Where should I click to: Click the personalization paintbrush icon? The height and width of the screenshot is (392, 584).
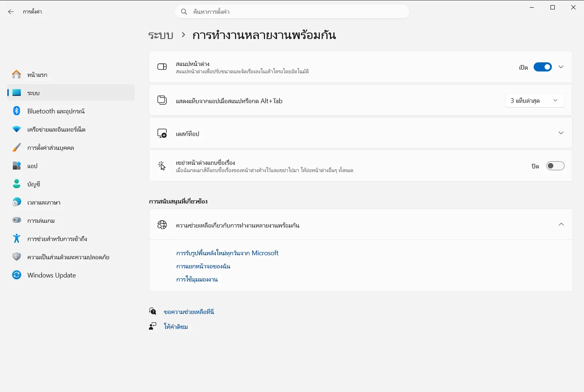(x=16, y=147)
